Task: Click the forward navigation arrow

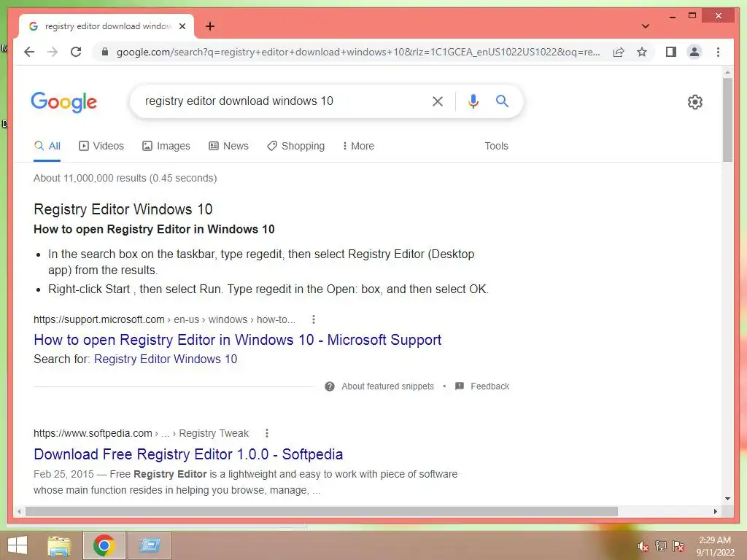Action: click(x=53, y=52)
